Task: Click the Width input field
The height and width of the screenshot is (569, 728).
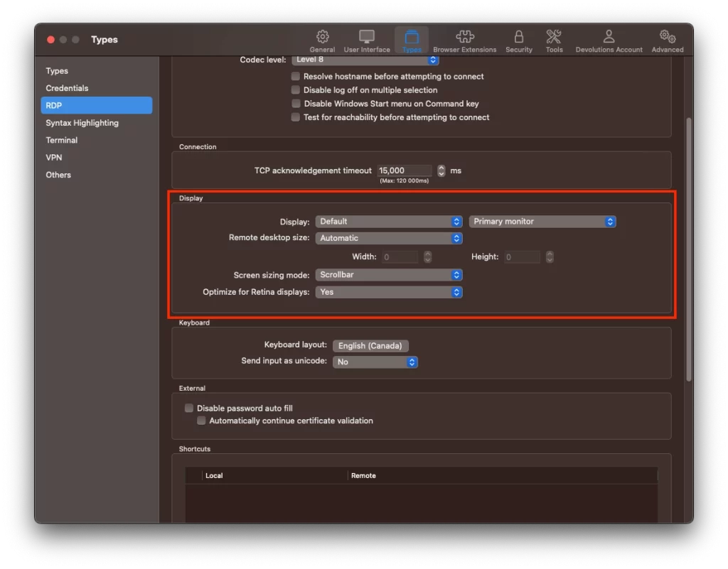Action: coord(400,256)
